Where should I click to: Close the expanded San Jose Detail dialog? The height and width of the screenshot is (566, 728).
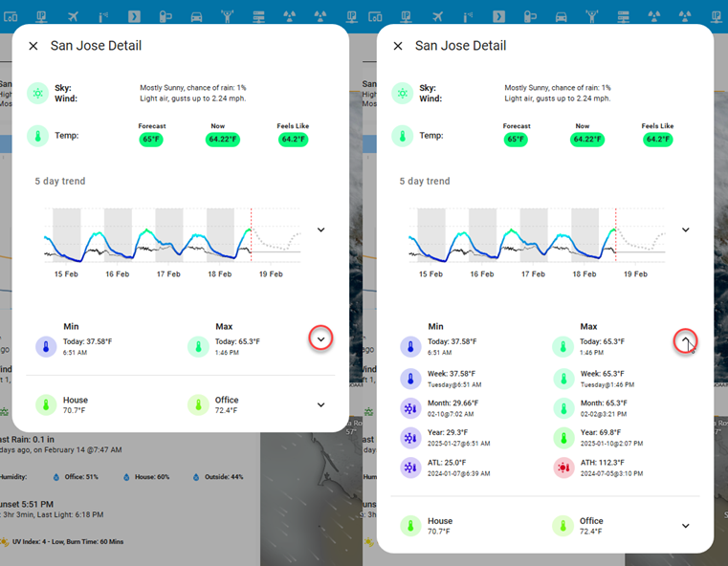coord(398,46)
